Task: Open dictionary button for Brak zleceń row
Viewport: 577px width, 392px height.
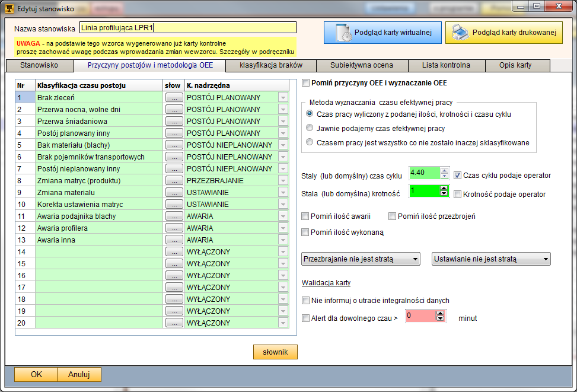Action: 174,97
